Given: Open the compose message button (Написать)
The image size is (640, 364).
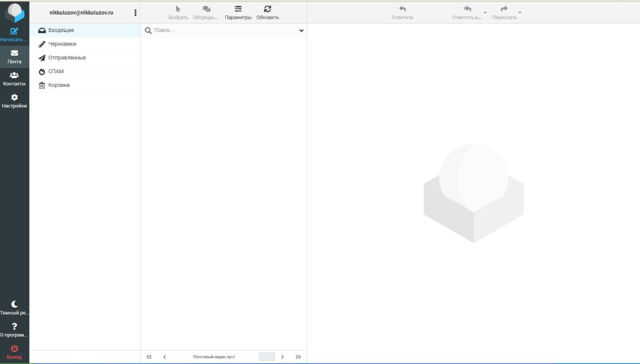Looking at the screenshot, I should [x=14, y=35].
